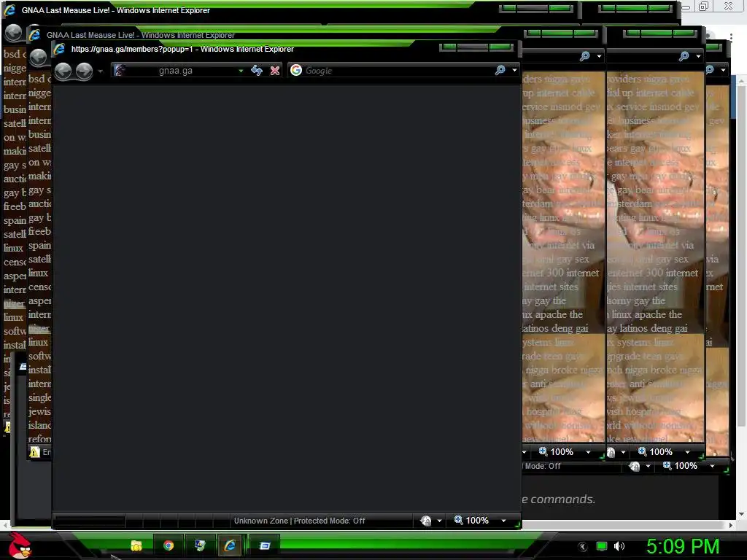Image resolution: width=747 pixels, height=560 pixels.
Task: Click the search magnifier in front window
Action: (500, 70)
